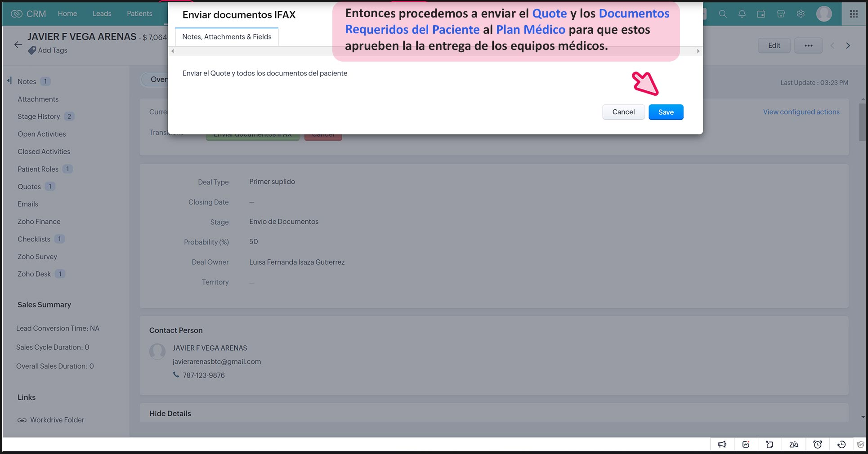Viewport: 868px width, 454px height.
Task: Open the three-dots more actions menu
Action: [x=808, y=45]
